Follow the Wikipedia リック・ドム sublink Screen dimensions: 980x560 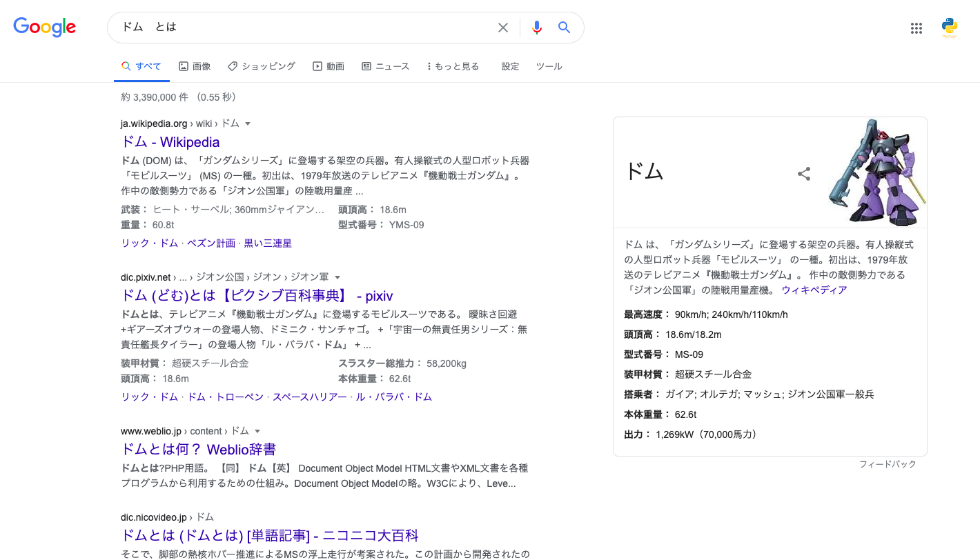(x=150, y=243)
